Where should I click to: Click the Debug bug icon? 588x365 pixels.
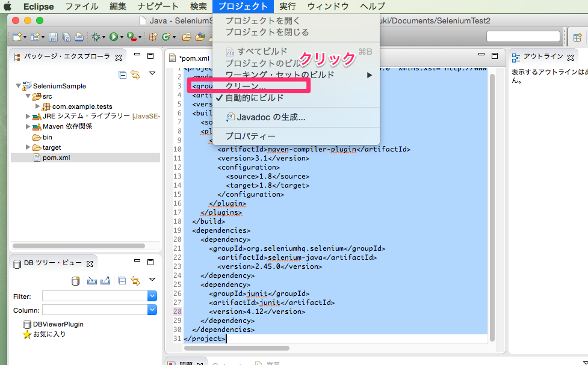[96, 37]
